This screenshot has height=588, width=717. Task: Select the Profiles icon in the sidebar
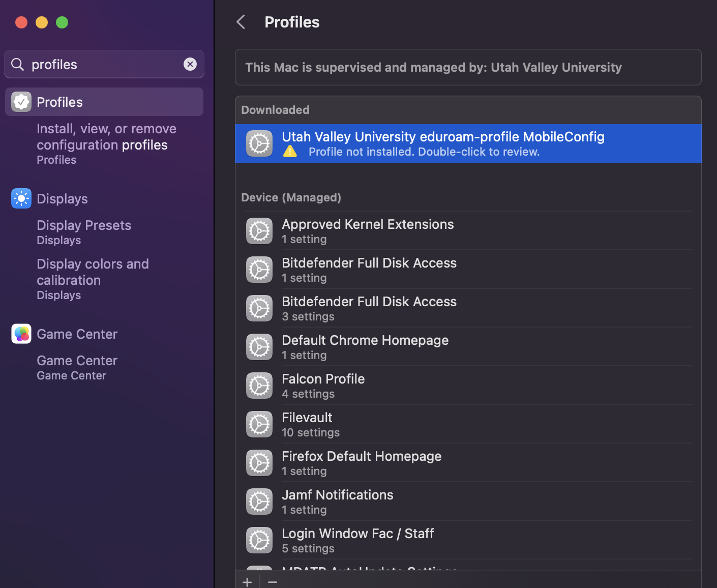(21, 101)
